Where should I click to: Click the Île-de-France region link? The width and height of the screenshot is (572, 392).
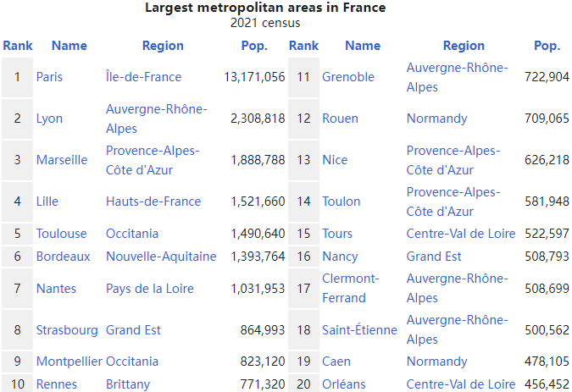point(143,77)
